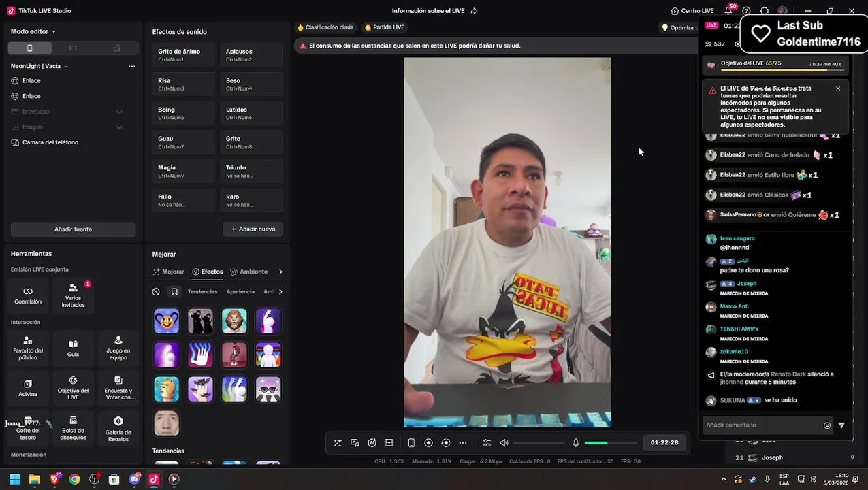Mute the microphone icon

click(x=576, y=442)
